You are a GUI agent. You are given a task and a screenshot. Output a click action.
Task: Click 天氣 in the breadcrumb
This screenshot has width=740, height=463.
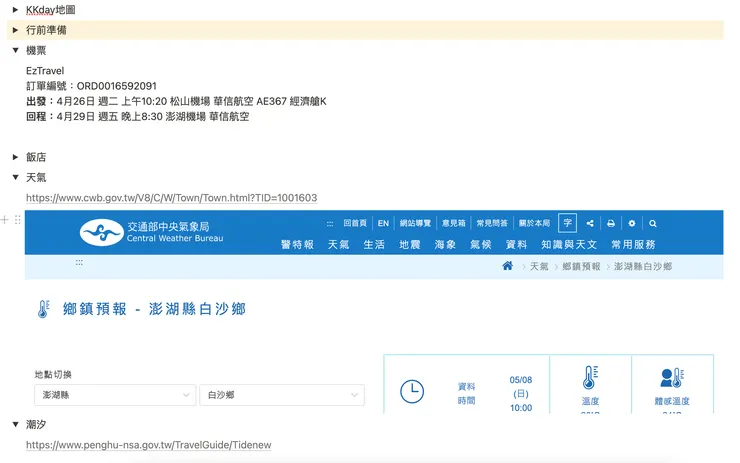539,267
